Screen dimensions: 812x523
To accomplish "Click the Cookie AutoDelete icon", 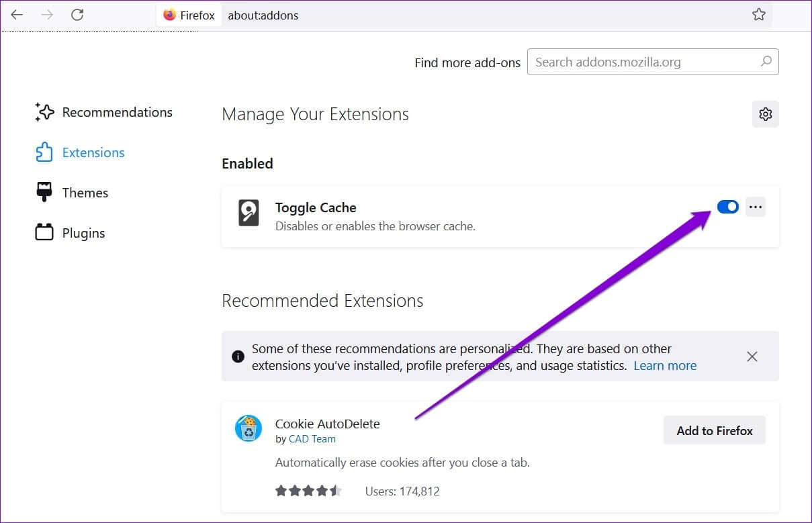I will (x=249, y=428).
